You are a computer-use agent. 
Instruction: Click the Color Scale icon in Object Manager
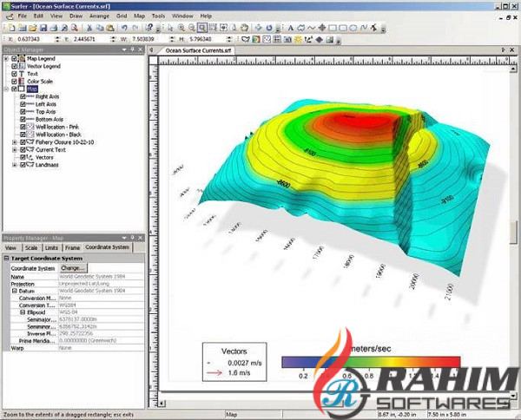tap(23, 82)
